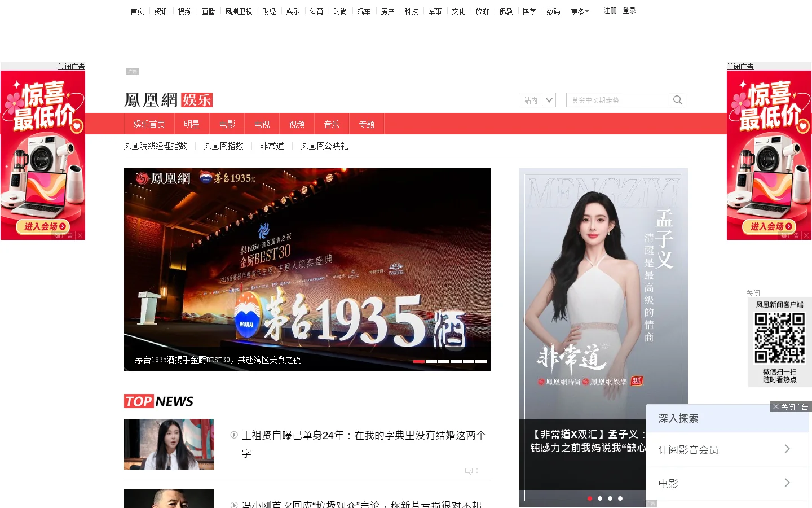Open the 王祖贤 news thumbnail

pos(169,444)
